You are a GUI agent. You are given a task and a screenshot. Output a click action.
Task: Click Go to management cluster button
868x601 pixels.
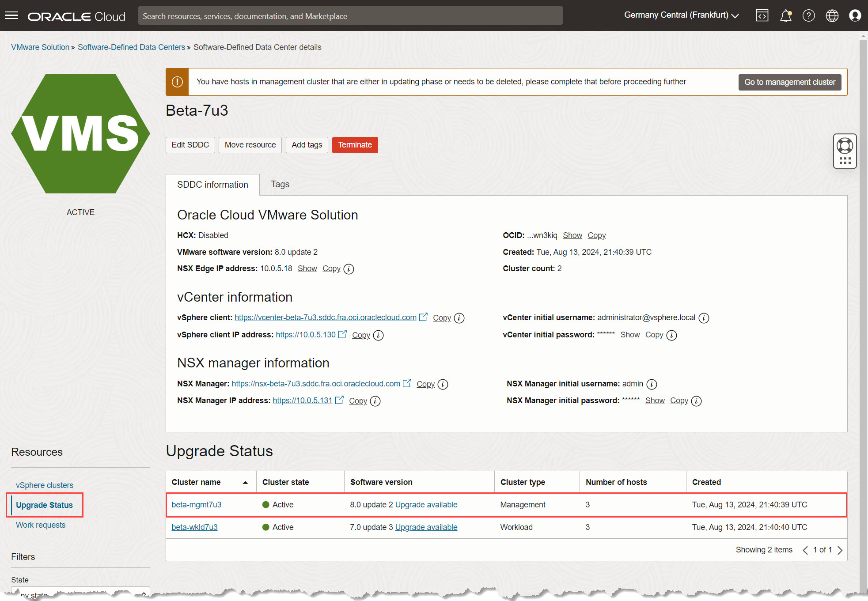[789, 82]
